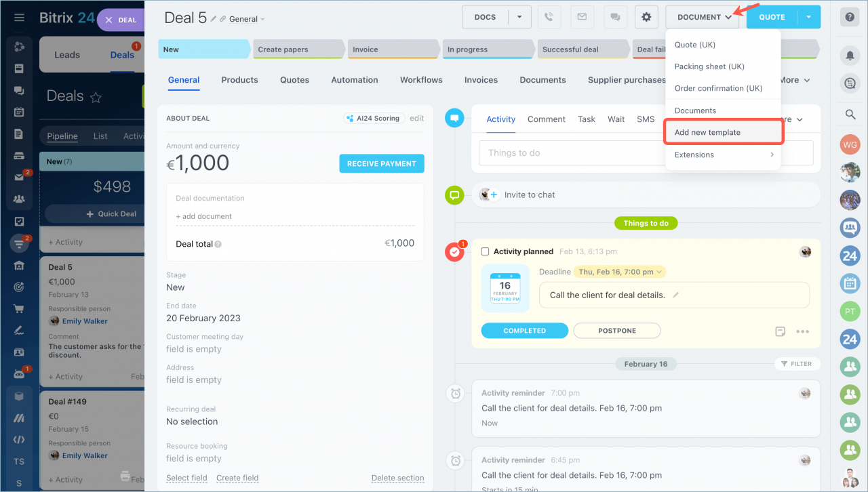
Task: Click Invite to chat
Action: click(530, 195)
